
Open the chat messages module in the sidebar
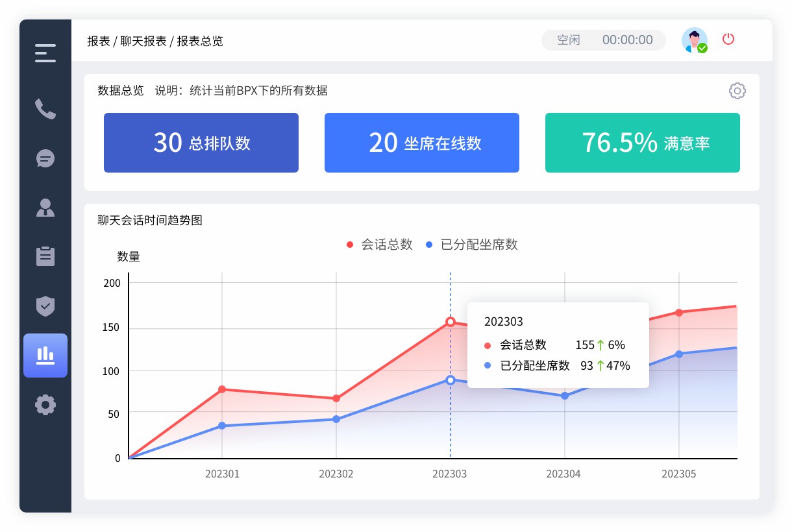click(45, 158)
